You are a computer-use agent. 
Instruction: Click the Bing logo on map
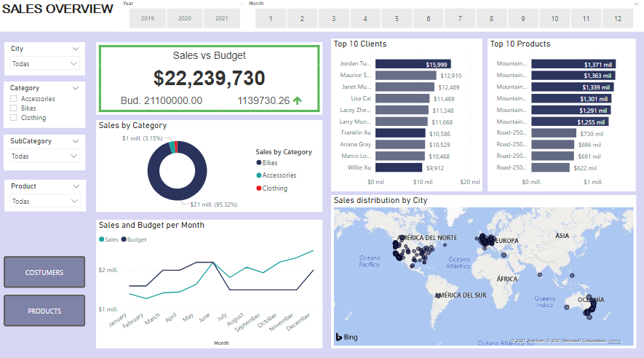(x=345, y=337)
